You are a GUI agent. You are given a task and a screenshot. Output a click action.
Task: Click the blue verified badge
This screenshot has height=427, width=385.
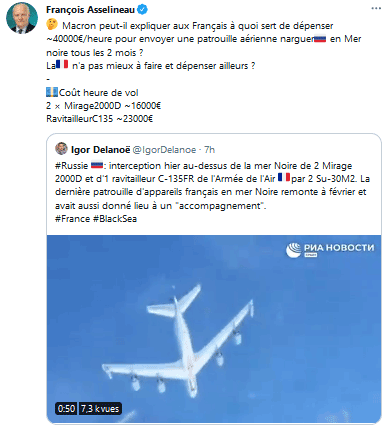pos(142,10)
